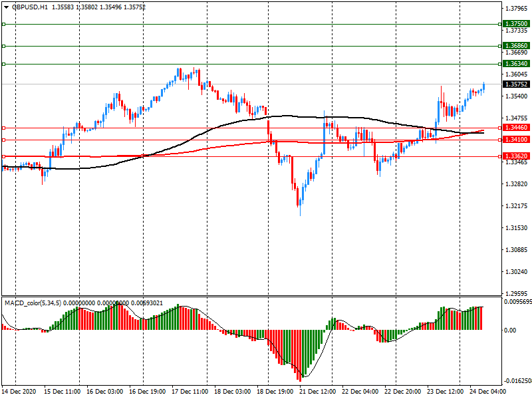Click left handle of 1.33620 red line
The width and height of the screenshot is (532, 399).
tap(3, 156)
